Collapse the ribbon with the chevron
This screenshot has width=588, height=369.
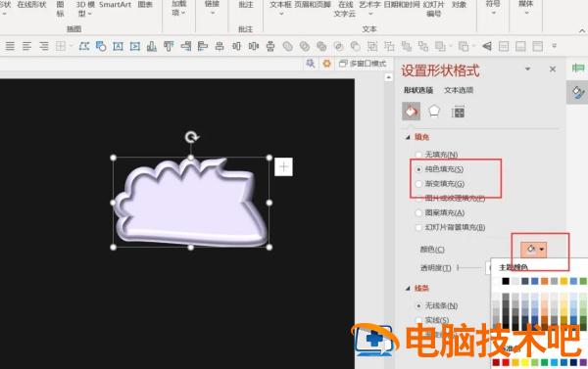click(x=582, y=30)
